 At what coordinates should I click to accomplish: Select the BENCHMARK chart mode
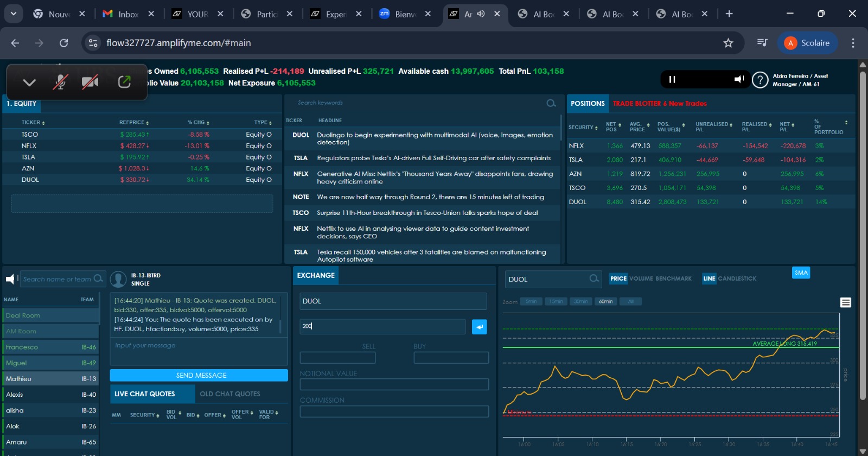pos(674,278)
